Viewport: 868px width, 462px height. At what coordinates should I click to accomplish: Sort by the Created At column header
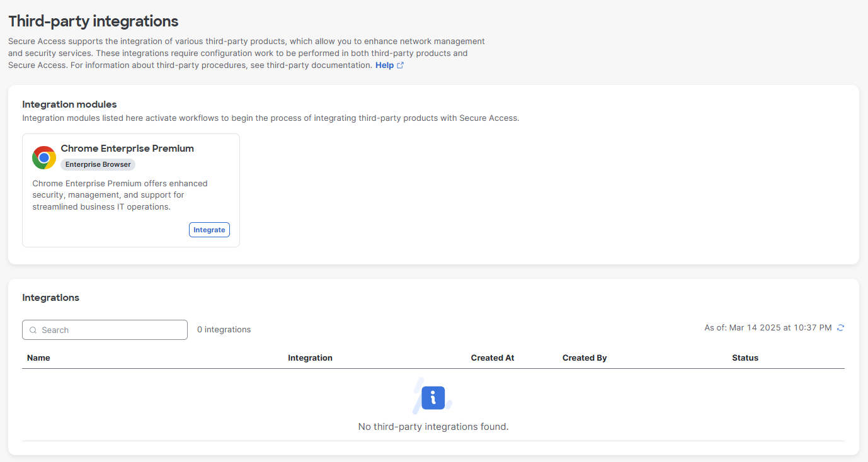[493, 358]
